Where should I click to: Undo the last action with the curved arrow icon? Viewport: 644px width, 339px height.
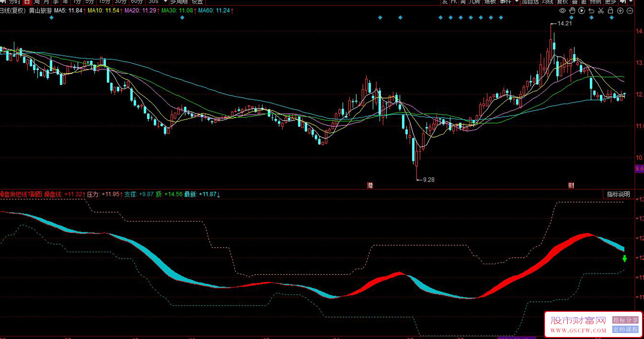[591, 10]
